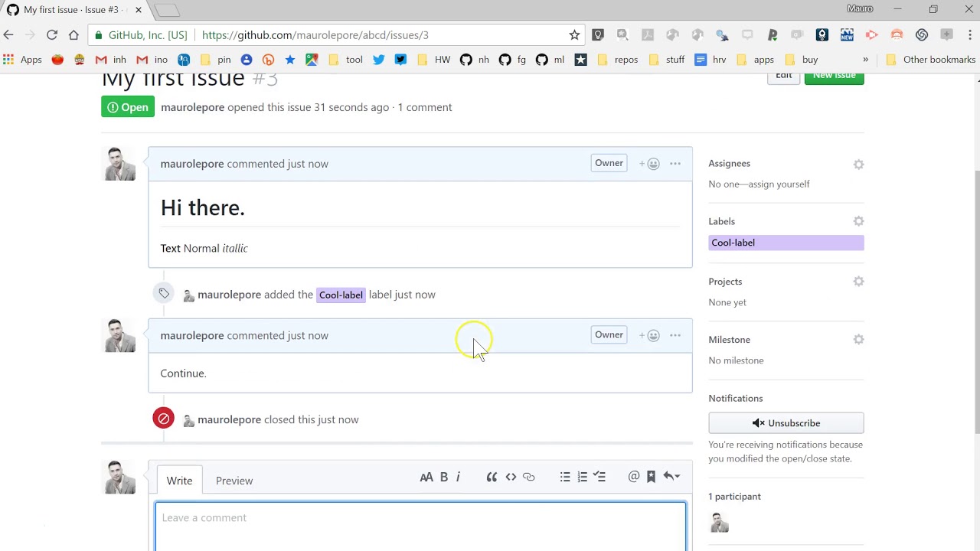Viewport: 980px width, 551px height.
Task: Open options menu on 'Continue.' comment
Action: [675, 335]
